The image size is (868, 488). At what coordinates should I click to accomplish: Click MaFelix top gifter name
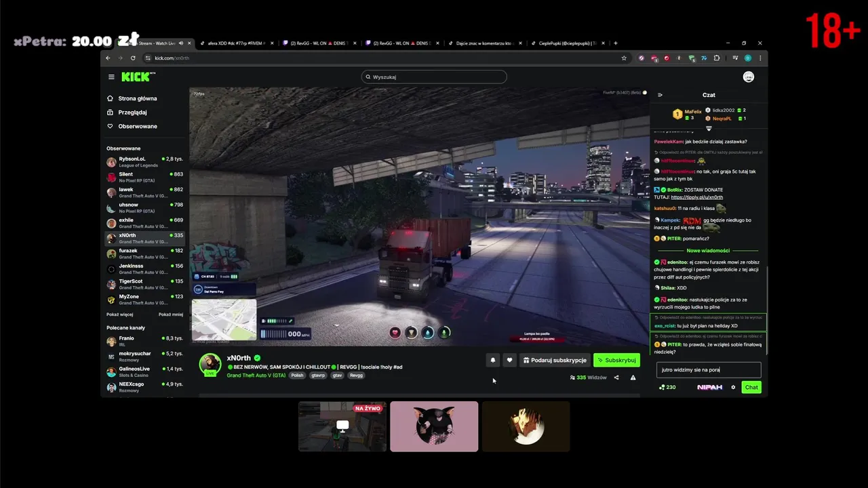coord(693,111)
